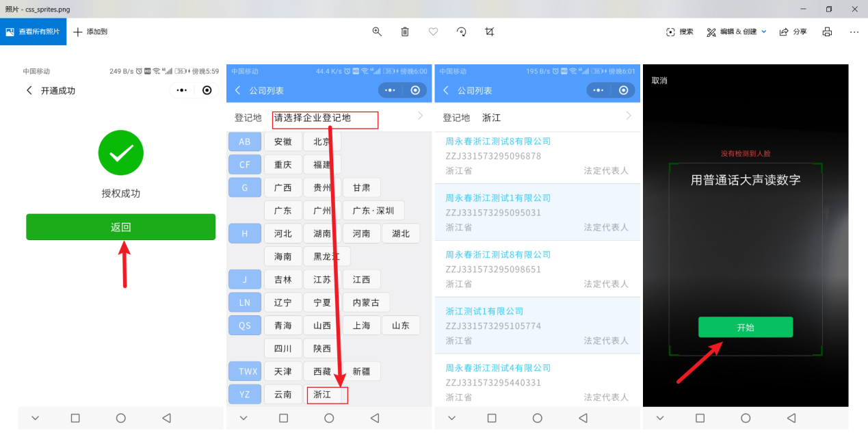Click code ZZJ331573295098651
Screen dimensions: 868x448
(493, 269)
